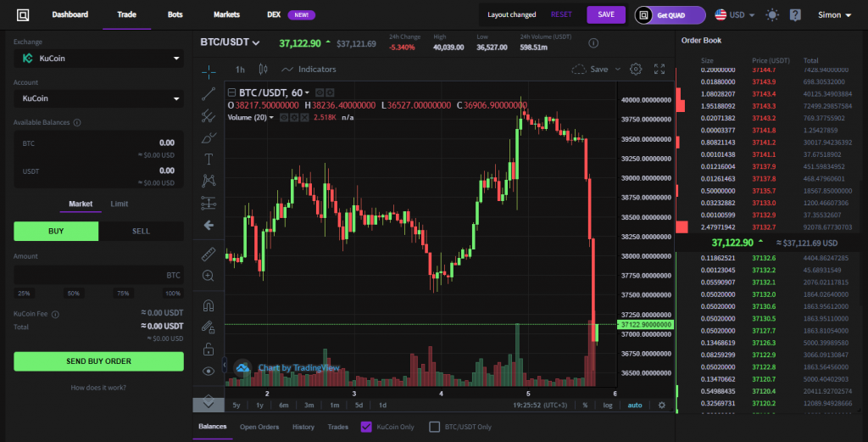Open the Account KuCoin dropdown
Image resolution: width=868 pixels, height=442 pixels.
(98, 98)
